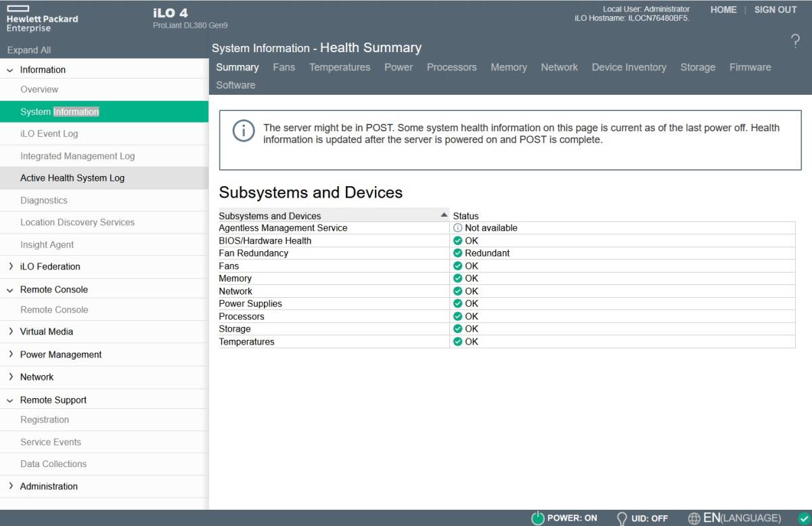Image resolution: width=812 pixels, height=526 pixels.
Task: Open the language globe selector
Action: pos(694,519)
